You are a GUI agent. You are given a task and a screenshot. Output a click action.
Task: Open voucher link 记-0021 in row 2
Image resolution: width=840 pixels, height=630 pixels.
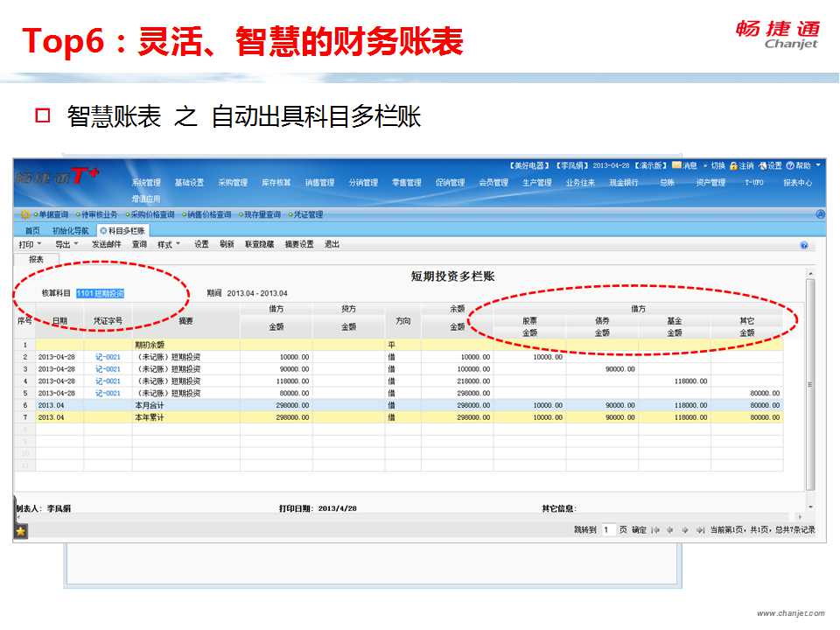click(x=108, y=357)
